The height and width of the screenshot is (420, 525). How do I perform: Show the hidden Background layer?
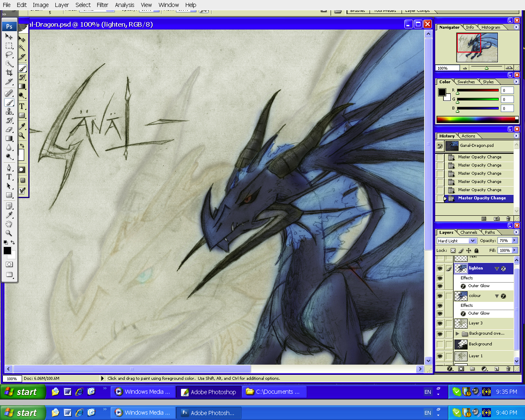(440, 344)
